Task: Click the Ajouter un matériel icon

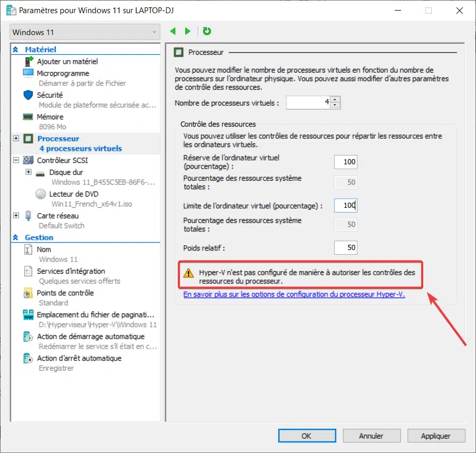Action: pos(28,61)
